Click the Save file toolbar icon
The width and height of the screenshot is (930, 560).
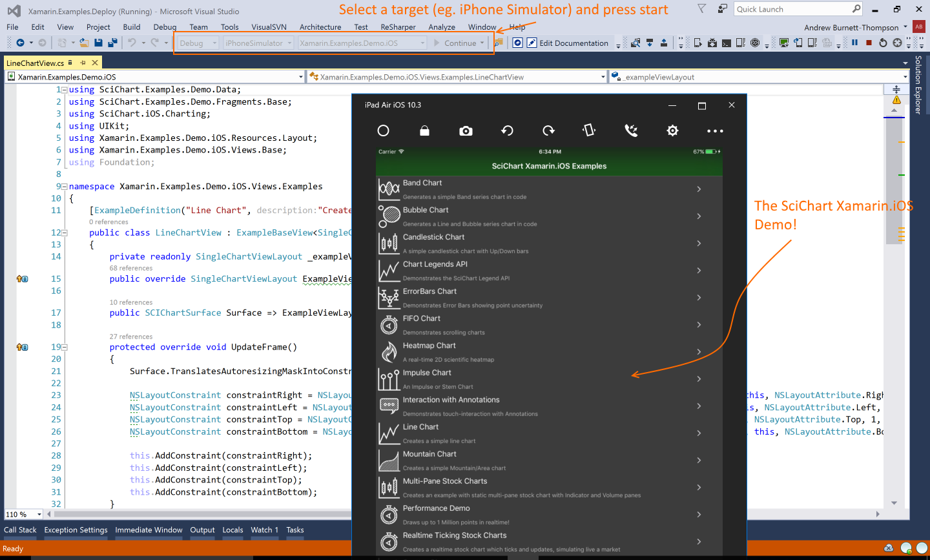point(98,43)
